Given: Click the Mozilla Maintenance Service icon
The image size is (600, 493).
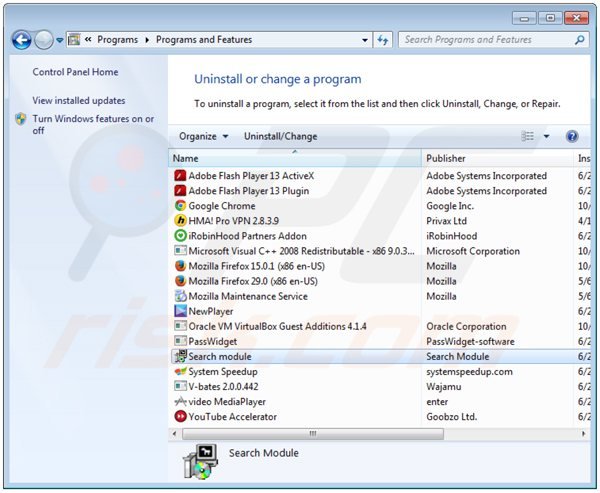Looking at the screenshot, I should point(180,296).
